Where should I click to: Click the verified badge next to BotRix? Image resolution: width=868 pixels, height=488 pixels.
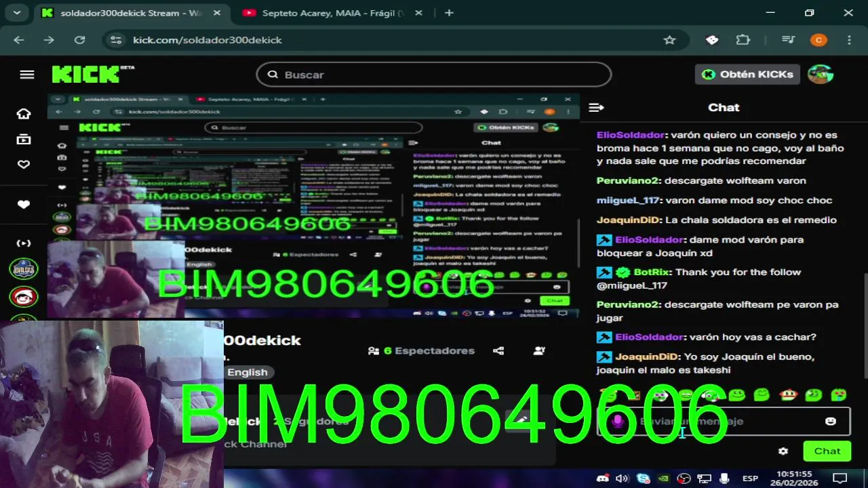coord(623,272)
